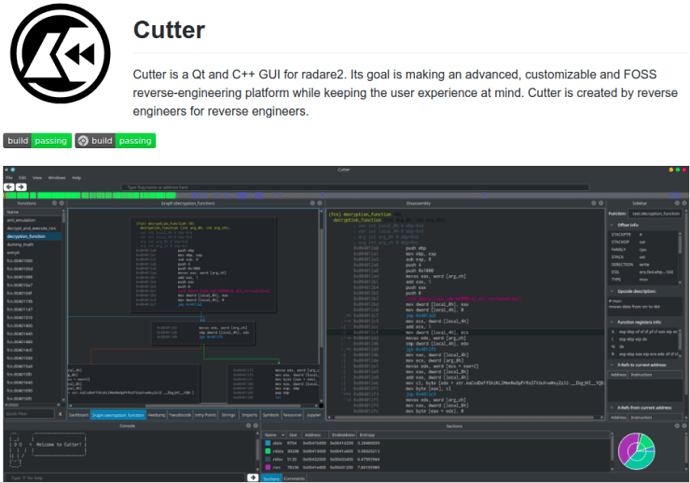Switch to the Resources tab
Viewport: 690px width, 483px height.
pyautogui.click(x=292, y=415)
